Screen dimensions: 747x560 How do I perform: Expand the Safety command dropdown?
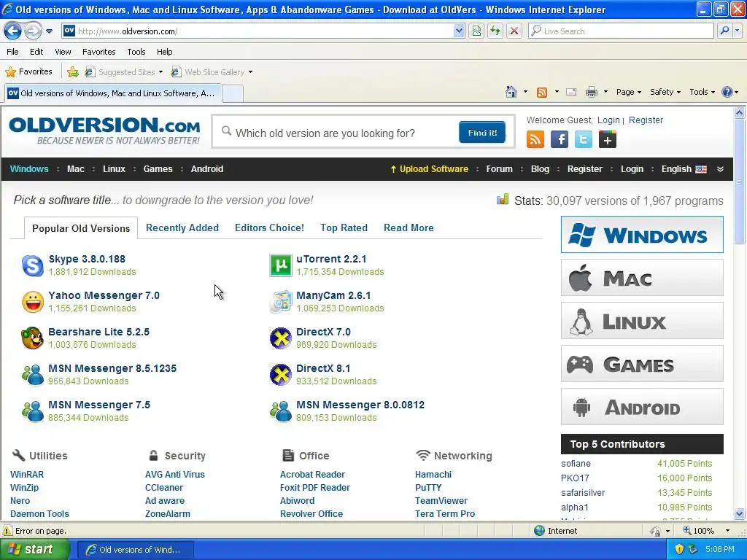[x=665, y=92]
